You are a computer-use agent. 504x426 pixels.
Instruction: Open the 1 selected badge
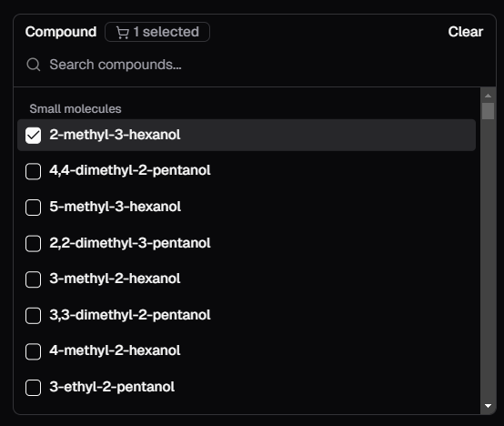tap(157, 32)
